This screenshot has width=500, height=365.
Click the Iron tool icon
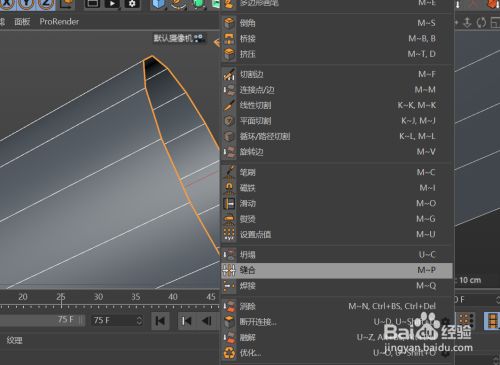point(229,219)
